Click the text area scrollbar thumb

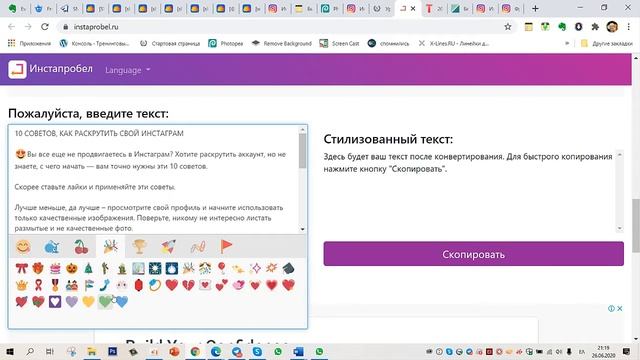(302, 151)
